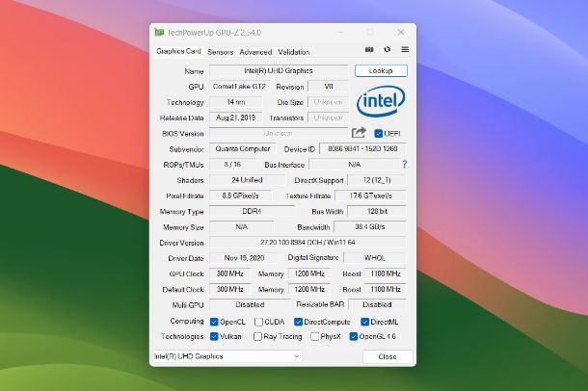Click the Shaders value 24 Unified

coord(247,180)
